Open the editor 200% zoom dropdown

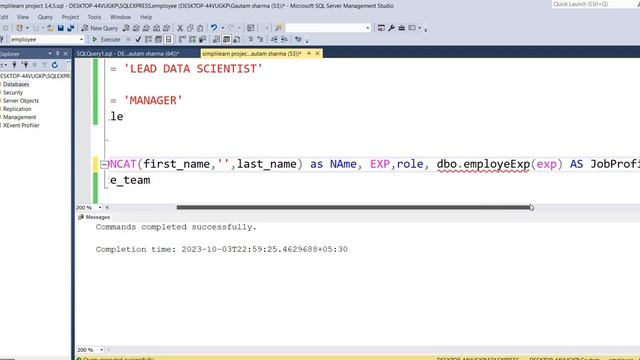pyautogui.click(x=100, y=208)
